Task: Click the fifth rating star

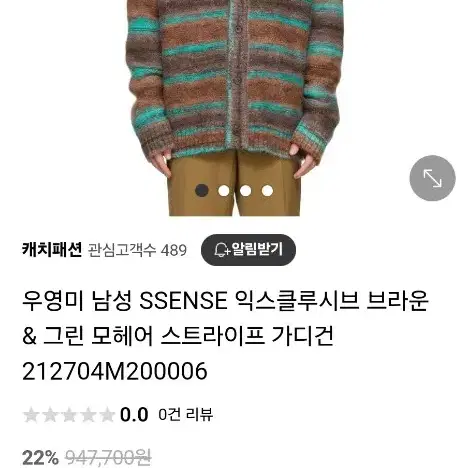Action: [107, 415]
